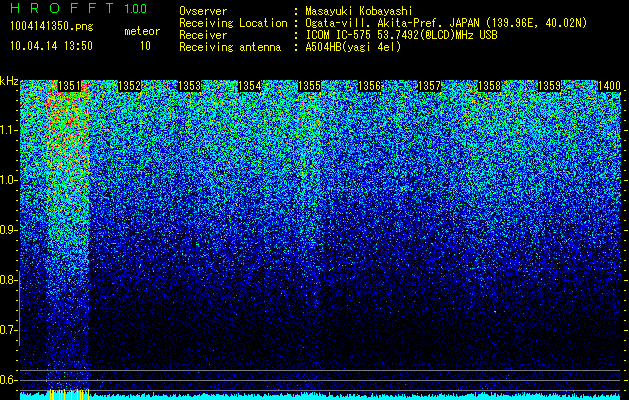Click the 1359 time marker
Screen dimensions: 629x400
point(550,86)
